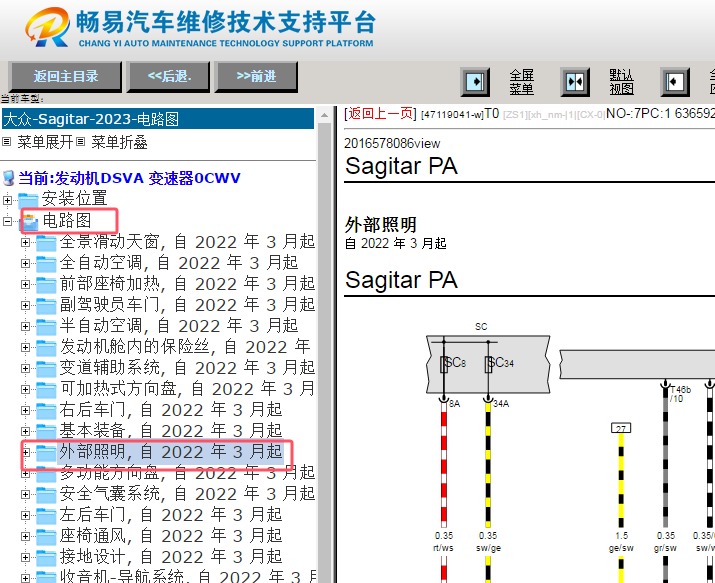
Task: Click the folder icon for 接地设计
Action: pyautogui.click(x=46, y=557)
